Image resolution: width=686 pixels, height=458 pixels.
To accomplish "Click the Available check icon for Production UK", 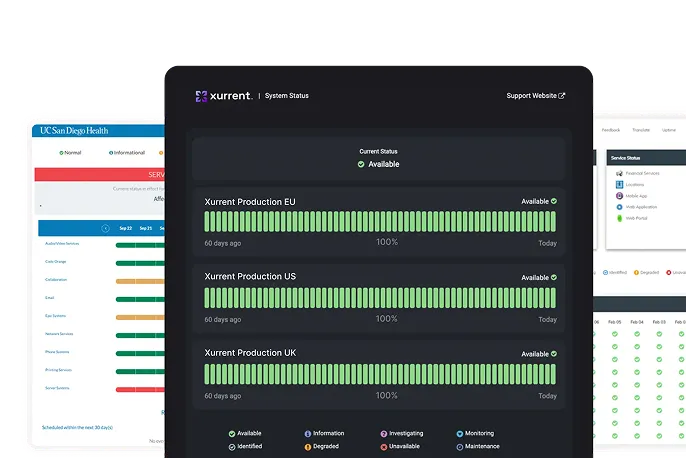I will (x=554, y=353).
